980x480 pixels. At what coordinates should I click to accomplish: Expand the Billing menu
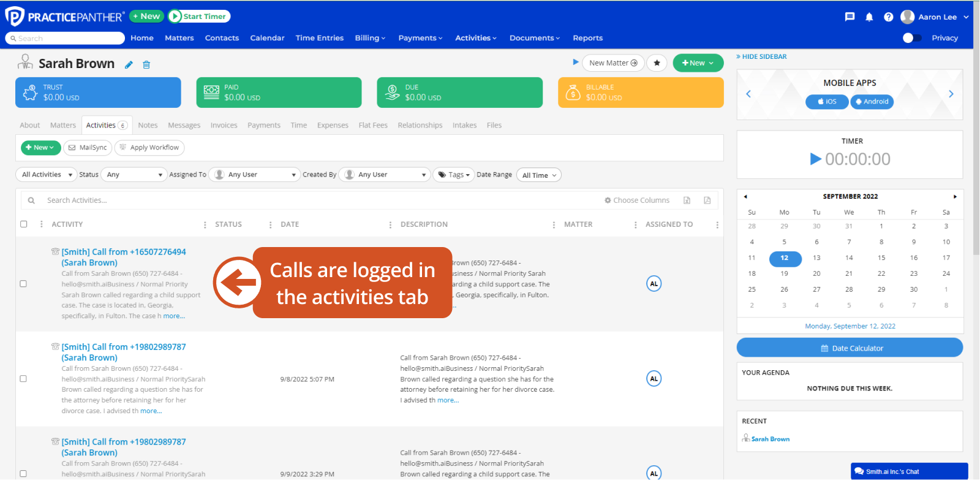(x=370, y=38)
